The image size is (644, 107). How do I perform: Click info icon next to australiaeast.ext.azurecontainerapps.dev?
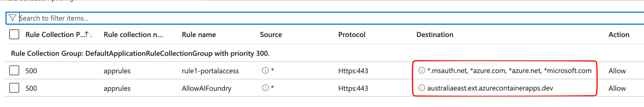[422, 88]
